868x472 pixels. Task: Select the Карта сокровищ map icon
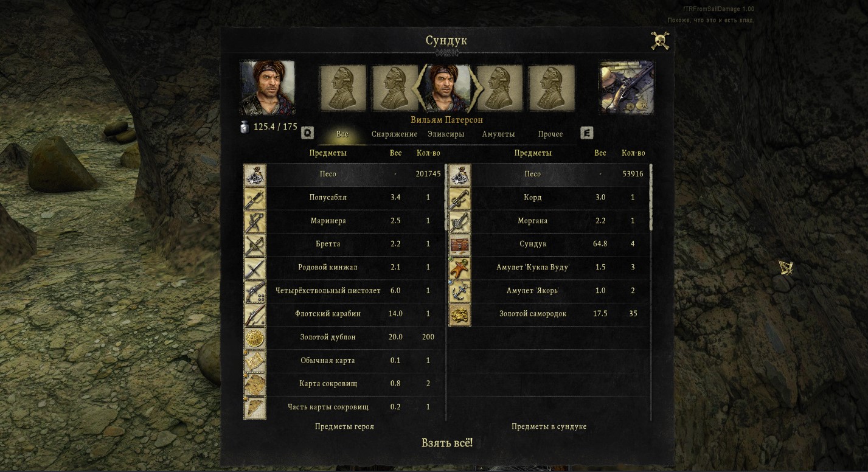coord(254,384)
